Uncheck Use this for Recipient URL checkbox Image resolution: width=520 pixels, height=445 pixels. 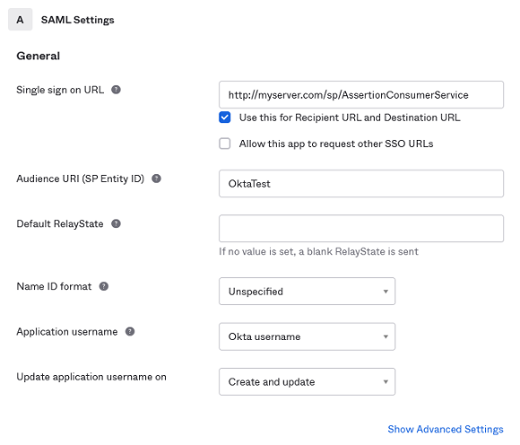coord(225,117)
